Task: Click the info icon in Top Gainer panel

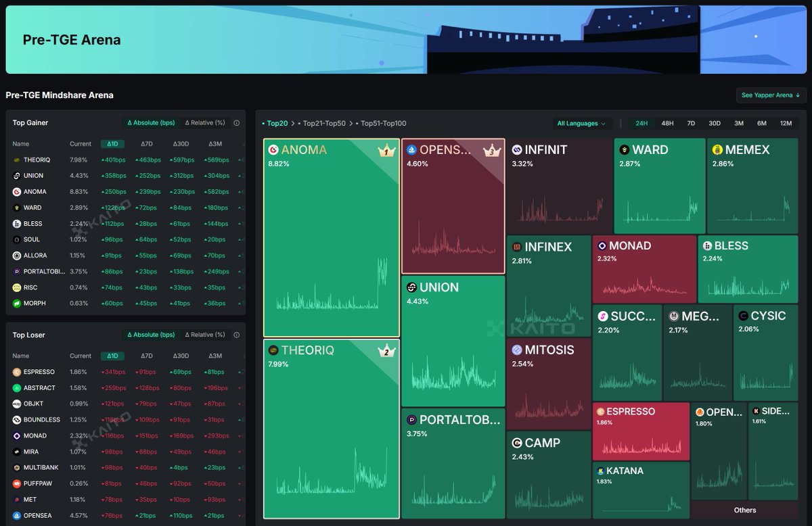Action: pyautogui.click(x=236, y=123)
